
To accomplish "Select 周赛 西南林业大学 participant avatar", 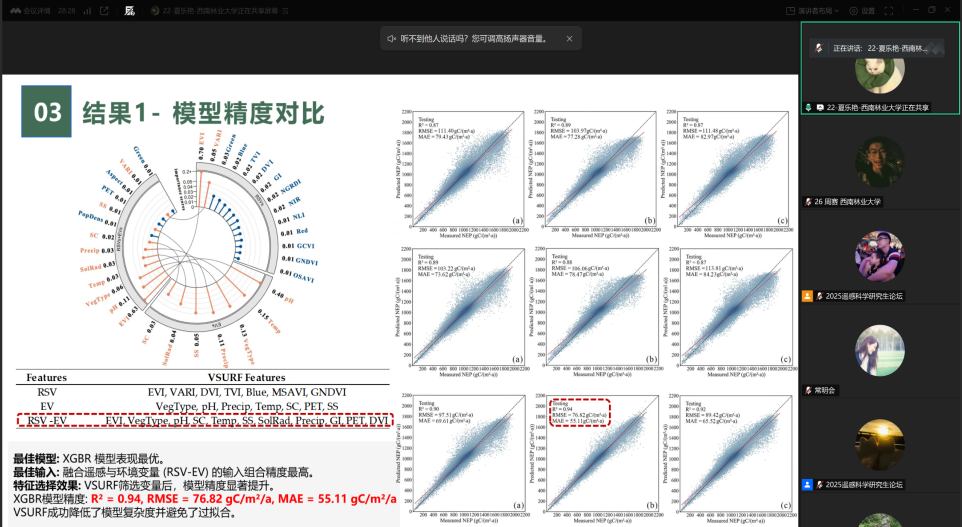I will [x=880, y=161].
